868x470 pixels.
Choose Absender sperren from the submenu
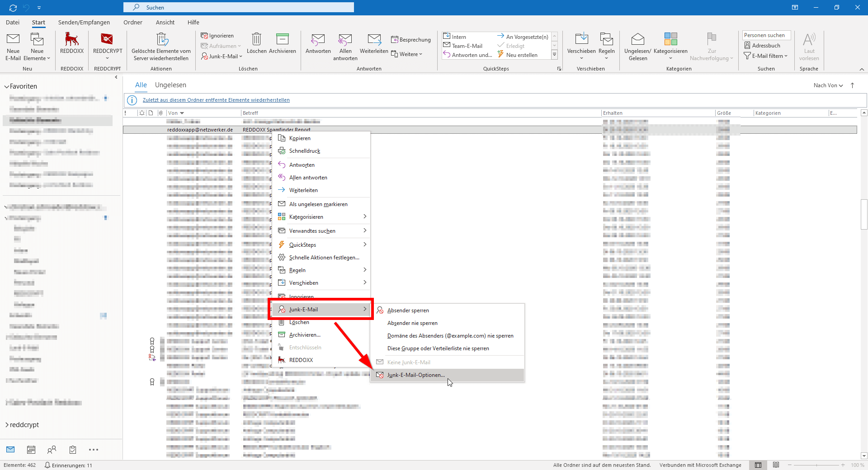pyautogui.click(x=408, y=310)
